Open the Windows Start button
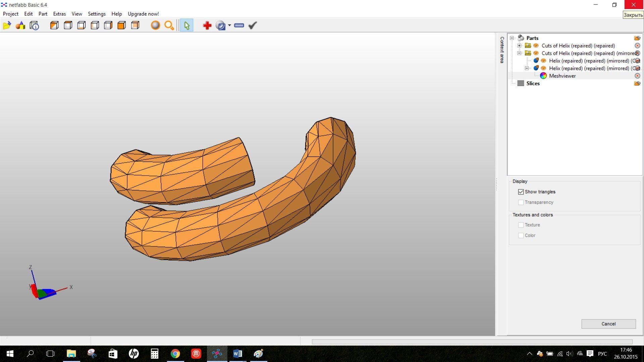The image size is (644, 362). [x=10, y=354]
